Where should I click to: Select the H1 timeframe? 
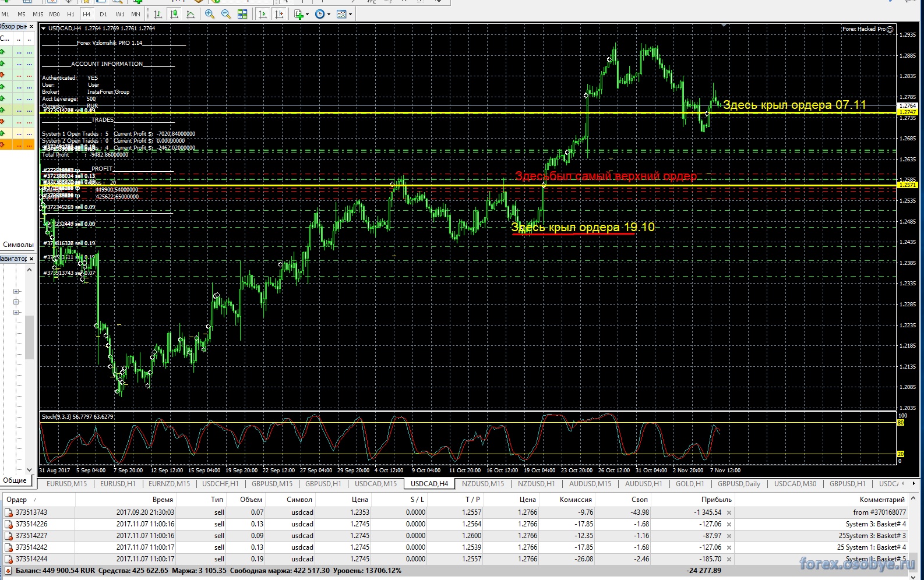click(70, 14)
